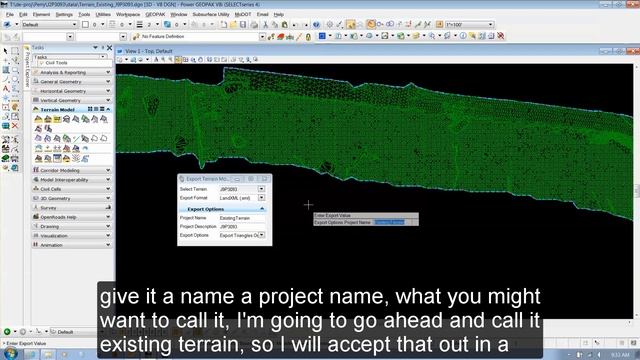The image size is (640, 360).
Task: Click the highlighted yellow icon in View 1 toolbar
Action: (178, 60)
